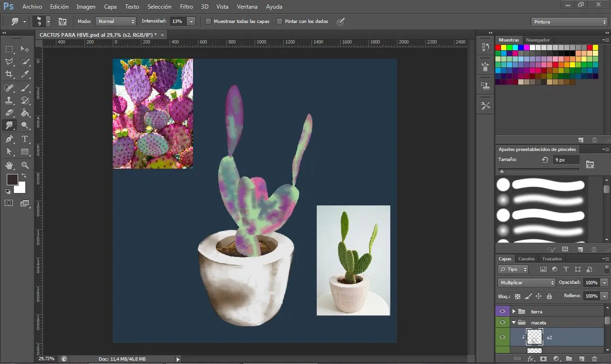
Task: Open the Intensidad slider dropdown arrow
Action: pyautogui.click(x=191, y=21)
